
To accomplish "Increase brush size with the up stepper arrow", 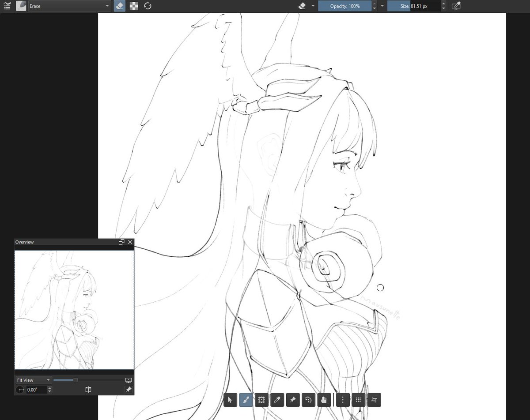I will (x=443, y=4).
